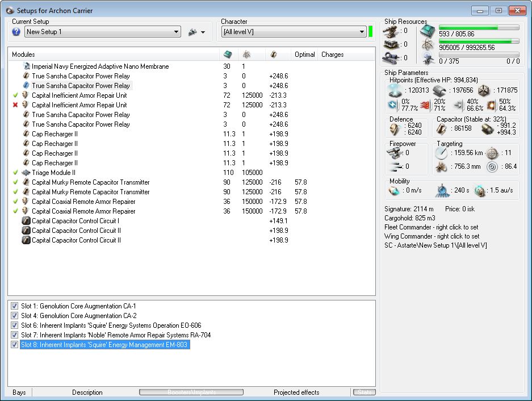Select the Boosters\Implants tab
This screenshot has width=532, height=401.
191,392
